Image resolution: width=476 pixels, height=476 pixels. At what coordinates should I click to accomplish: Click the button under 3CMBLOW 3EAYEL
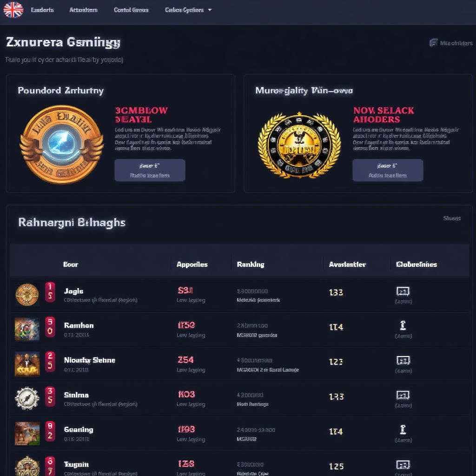tap(150, 170)
